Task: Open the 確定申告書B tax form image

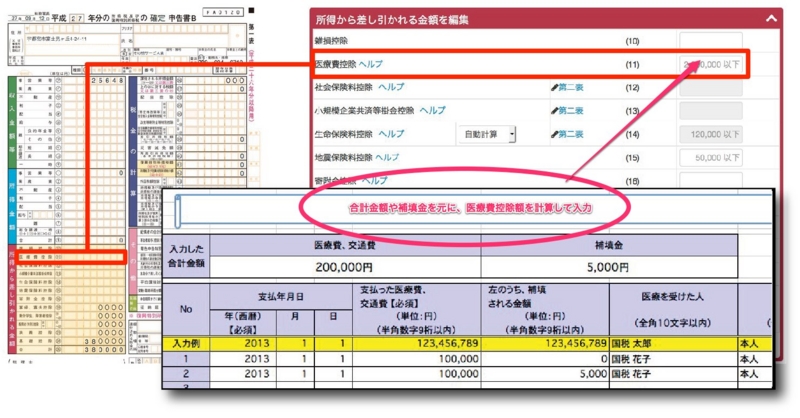Action: pyautogui.click(x=133, y=184)
